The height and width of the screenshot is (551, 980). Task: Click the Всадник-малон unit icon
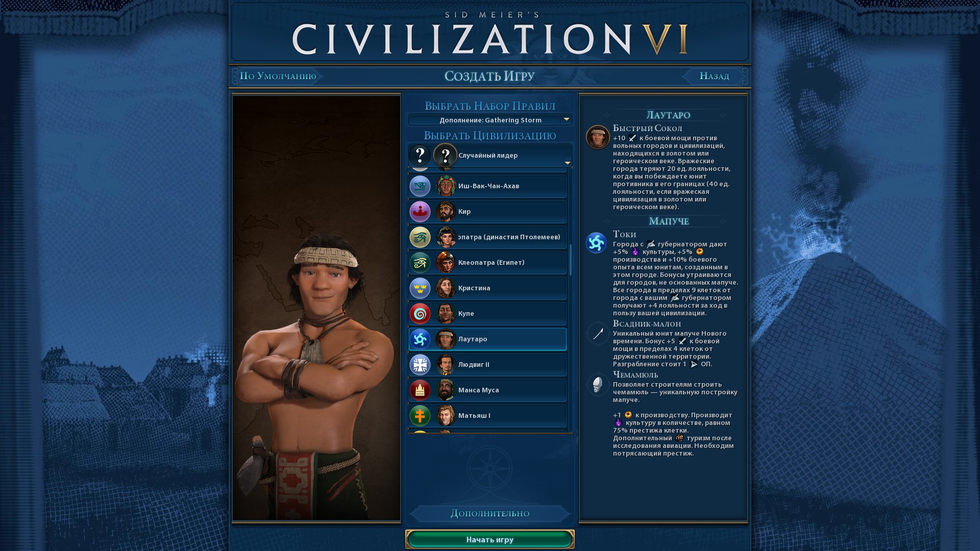coord(598,334)
